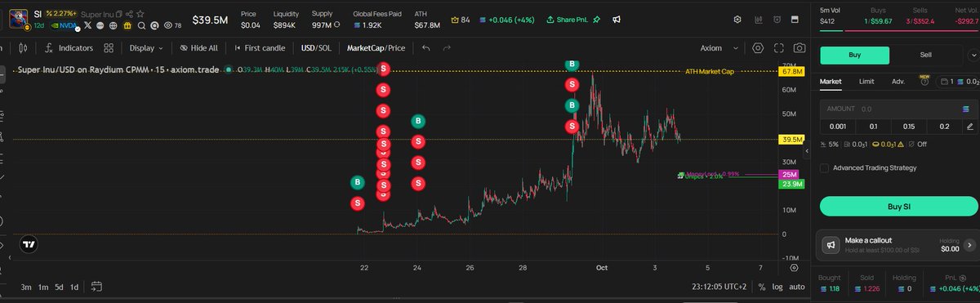Toggle USD/SOL currency display
Viewport: 980px width, 303px height.
coord(316,48)
